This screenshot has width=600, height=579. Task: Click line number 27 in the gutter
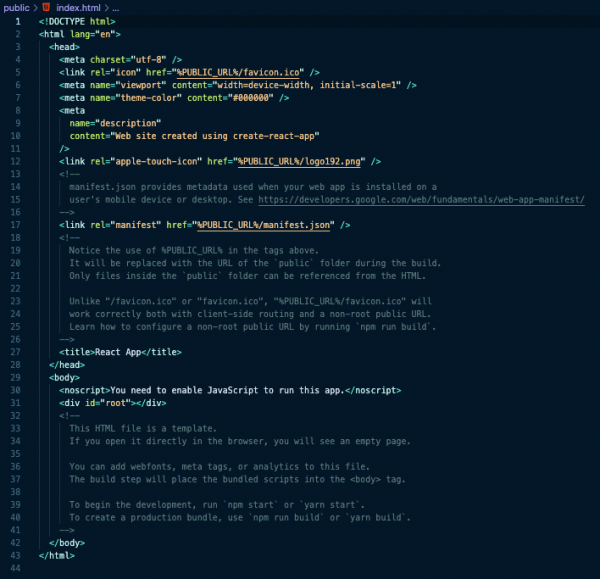(15, 352)
